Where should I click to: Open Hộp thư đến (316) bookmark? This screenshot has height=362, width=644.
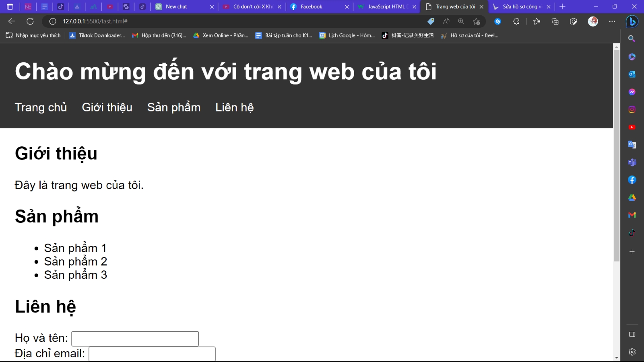(x=159, y=35)
